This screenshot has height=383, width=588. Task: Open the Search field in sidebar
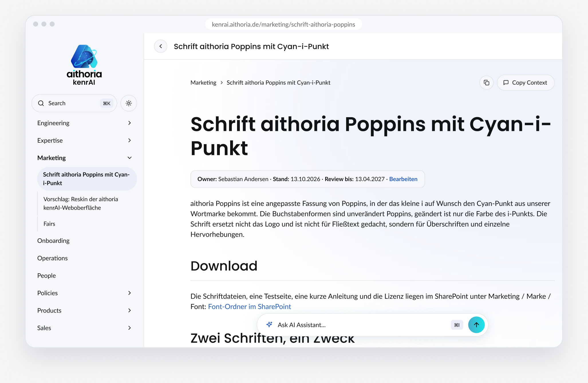[x=74, y=103]
